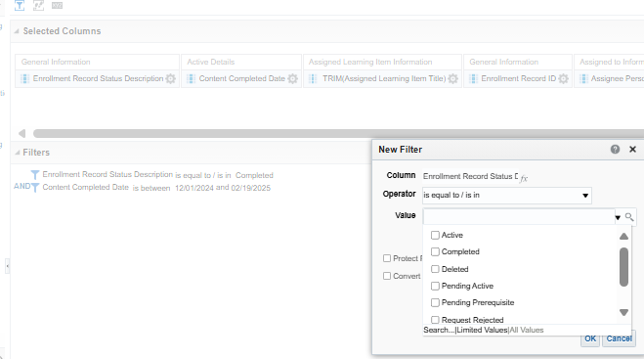Check the Pending Prerequisite value
The image size is (644, 359).
click(x=435, y=302)
